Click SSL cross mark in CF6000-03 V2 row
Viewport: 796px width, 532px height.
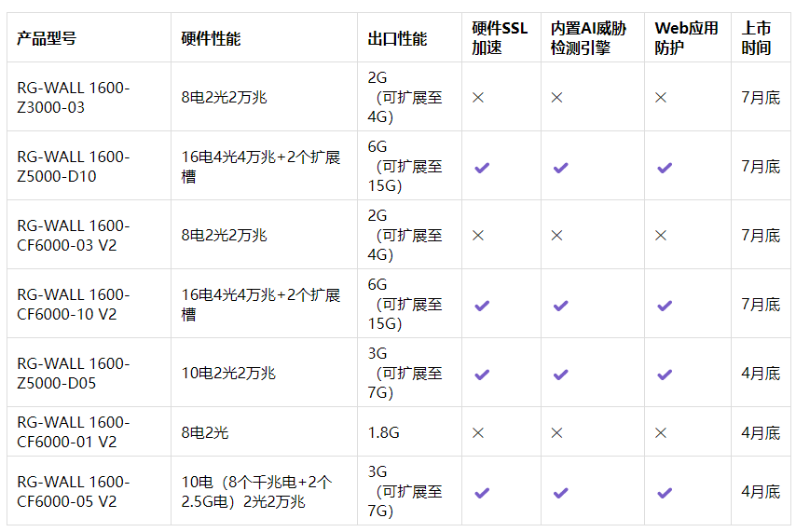coord(478,236)
